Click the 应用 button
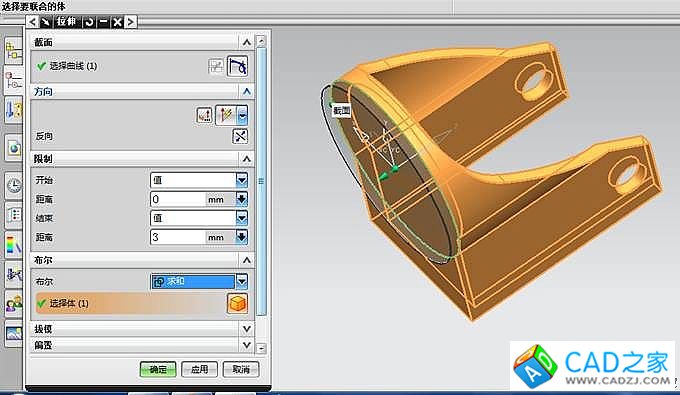This screenshot has height=395, width=680. click(199, 369)
